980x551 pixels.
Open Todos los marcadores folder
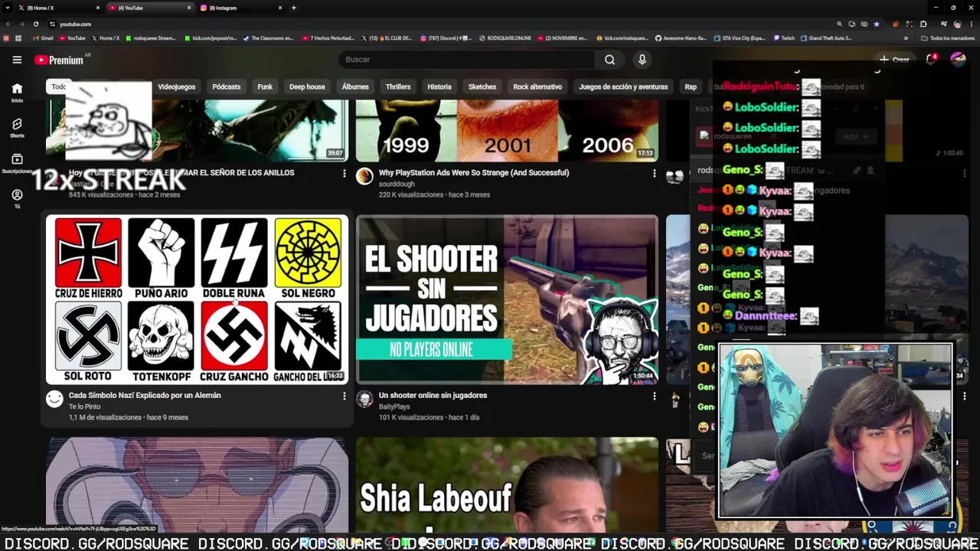tap(947, 38)
